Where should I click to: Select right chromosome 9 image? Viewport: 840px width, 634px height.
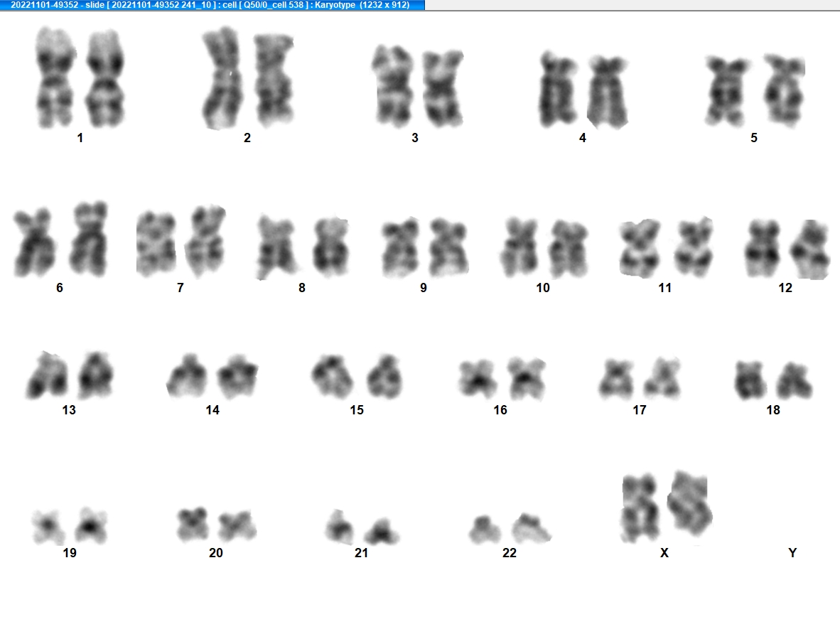pyautogui.click(x=449, y=247)
